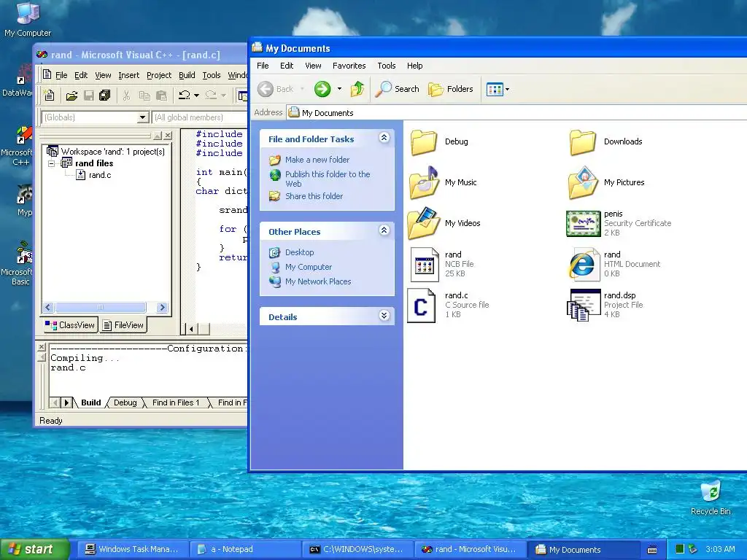Select the rand.dsp Project File icon

[x=583, y=306]
